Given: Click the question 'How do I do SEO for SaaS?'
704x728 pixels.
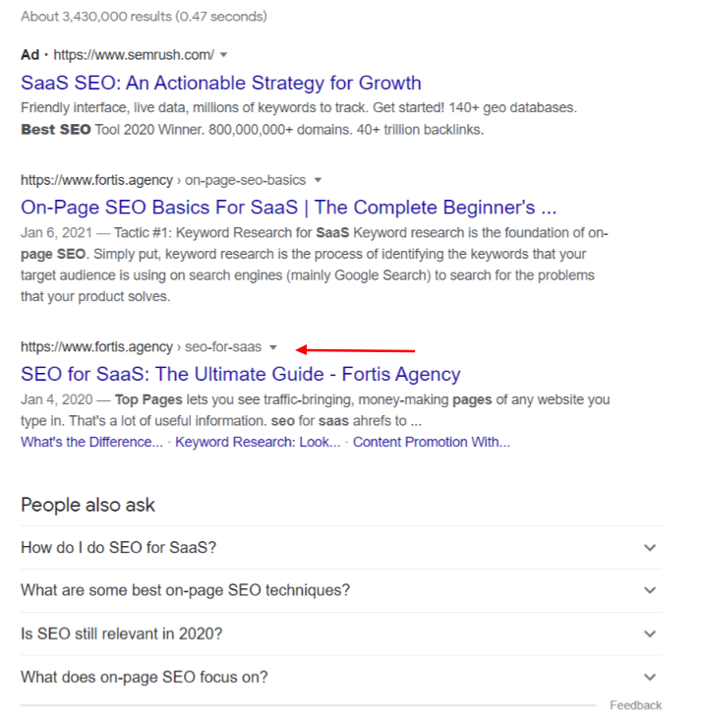Looking at the screenshot, I should 118,548.
